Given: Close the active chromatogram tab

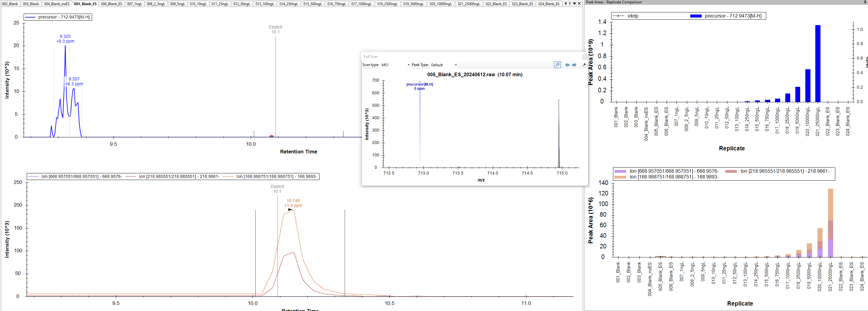Looking at the screenshot, I should click(579, 3).
